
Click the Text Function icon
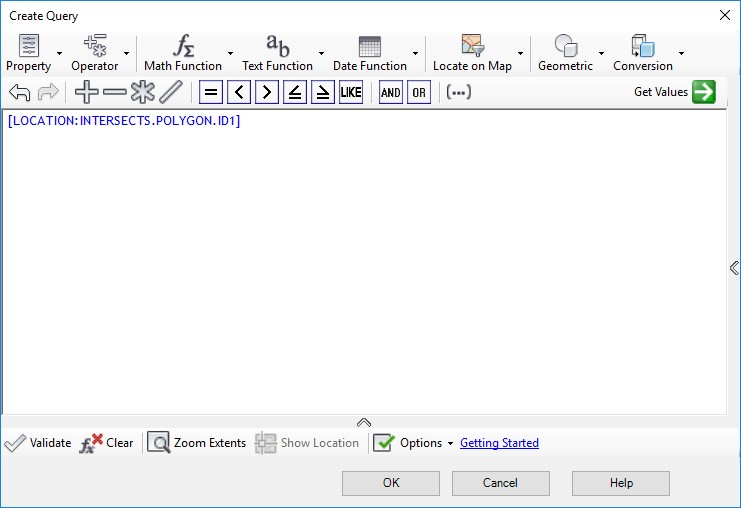click(x=278, y=45)
